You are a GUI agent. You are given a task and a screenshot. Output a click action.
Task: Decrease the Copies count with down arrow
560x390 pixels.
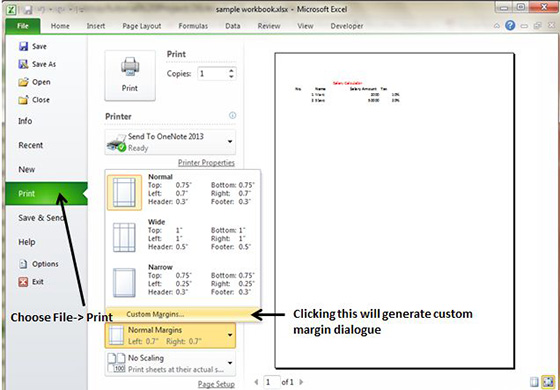[231, 77]
